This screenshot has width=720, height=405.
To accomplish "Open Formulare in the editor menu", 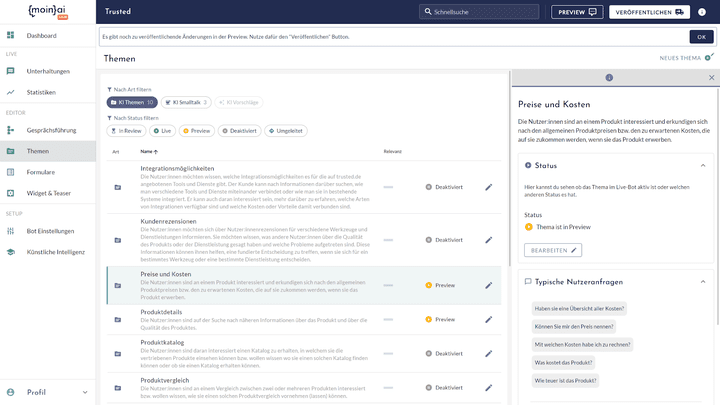I will (40, 171).
